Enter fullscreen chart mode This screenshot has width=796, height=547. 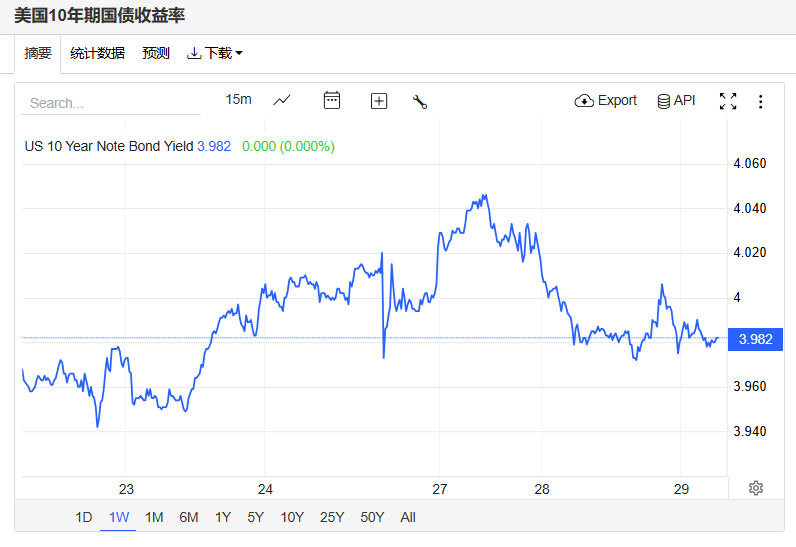click(x=728, y=101)
